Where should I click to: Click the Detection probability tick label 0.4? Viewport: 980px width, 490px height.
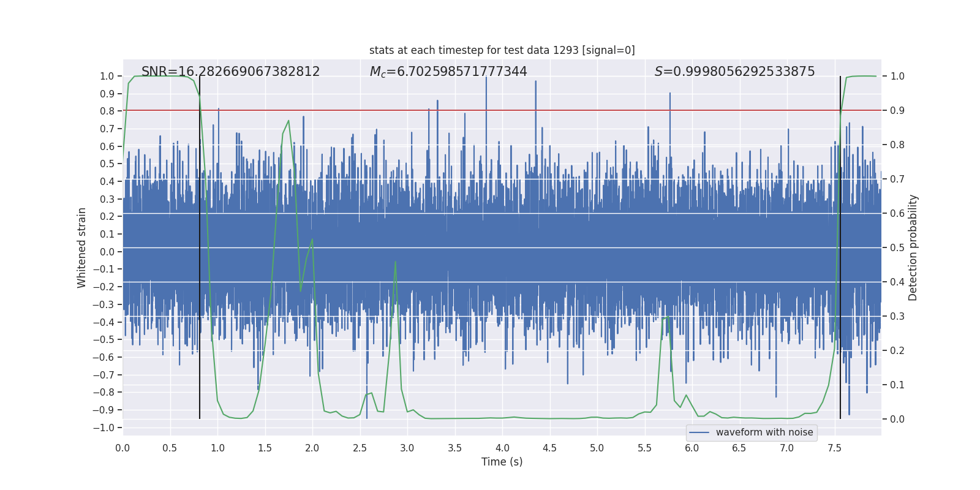[x=897, y=282]
